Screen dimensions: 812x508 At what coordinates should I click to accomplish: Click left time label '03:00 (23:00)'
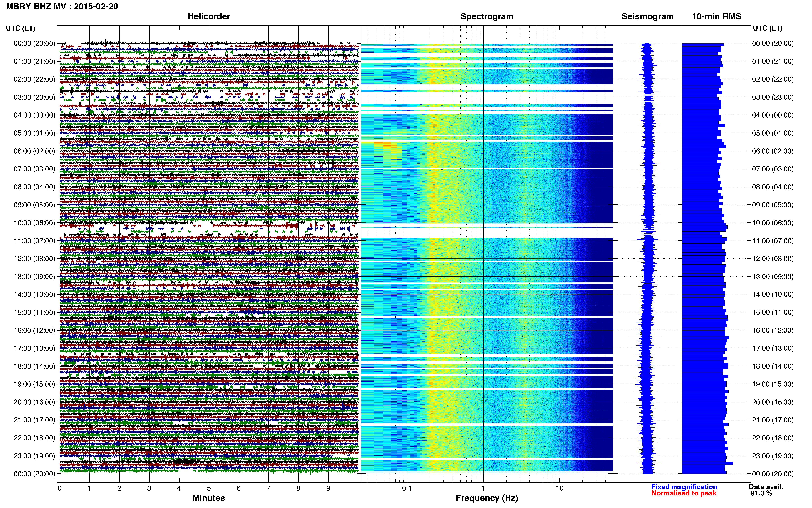34,97
